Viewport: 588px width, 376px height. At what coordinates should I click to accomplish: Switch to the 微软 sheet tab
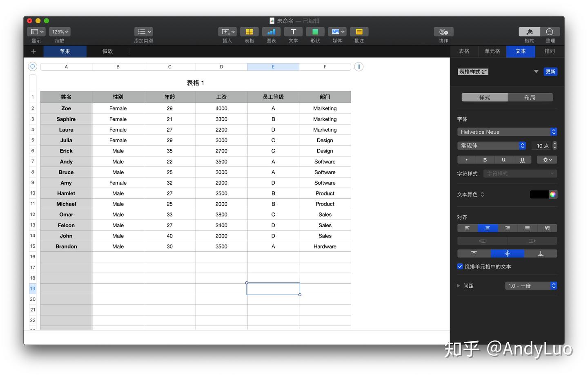(107, 51)
